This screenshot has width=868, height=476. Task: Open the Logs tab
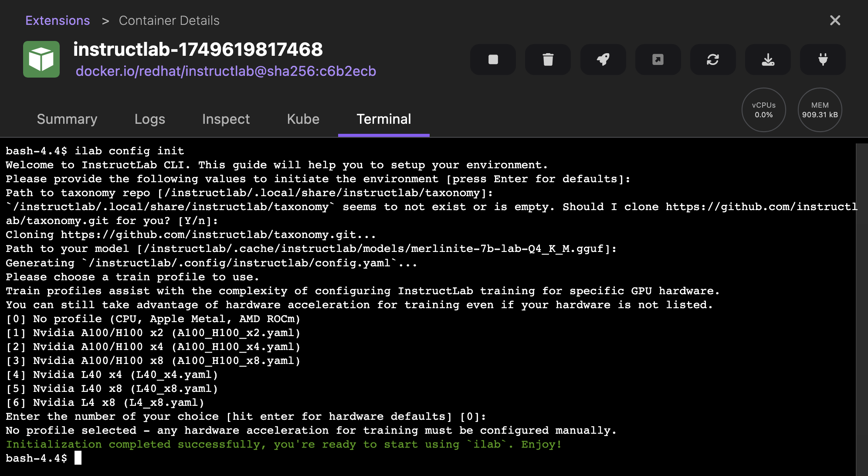click(x=150, y=119)
